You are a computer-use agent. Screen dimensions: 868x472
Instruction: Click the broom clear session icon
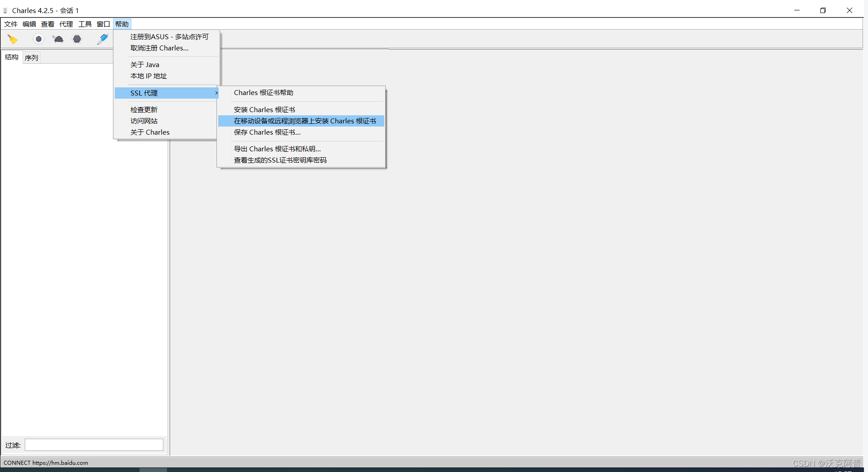click(13, 40)
